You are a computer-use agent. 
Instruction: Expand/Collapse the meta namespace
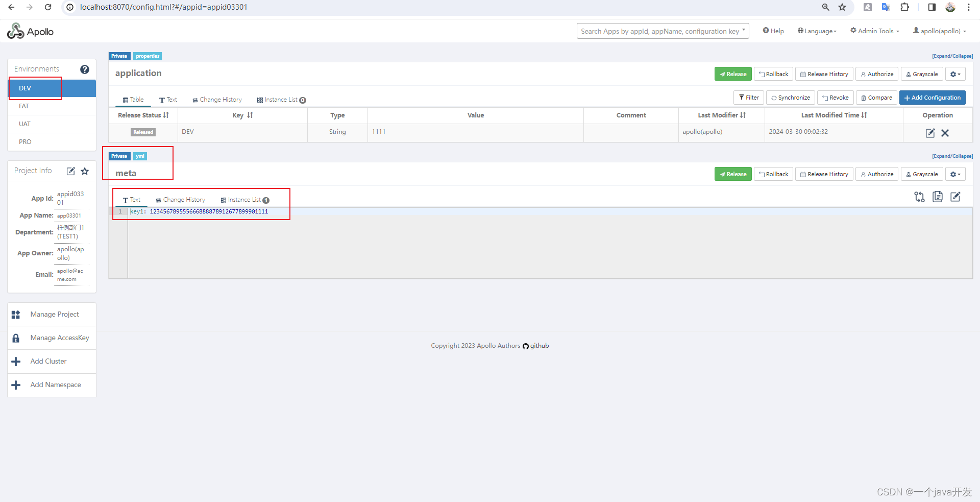[952, 156]
